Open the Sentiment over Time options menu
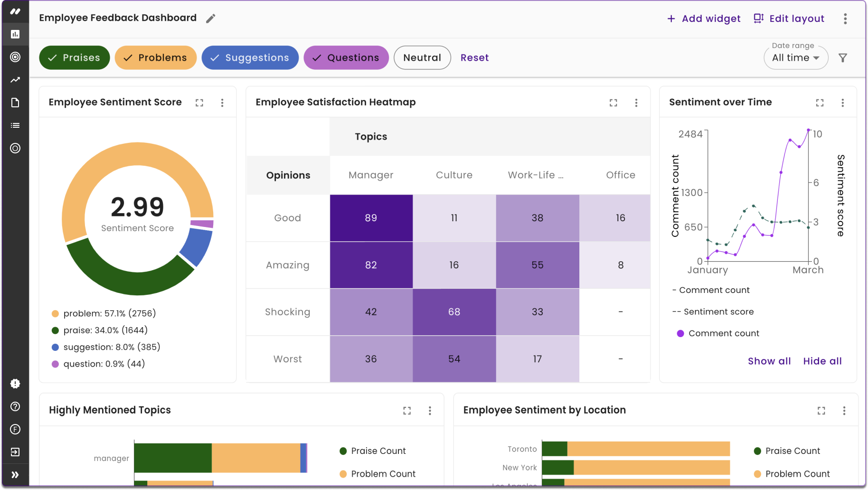Screen dimensions: 868x490 (x=843, y=103)
